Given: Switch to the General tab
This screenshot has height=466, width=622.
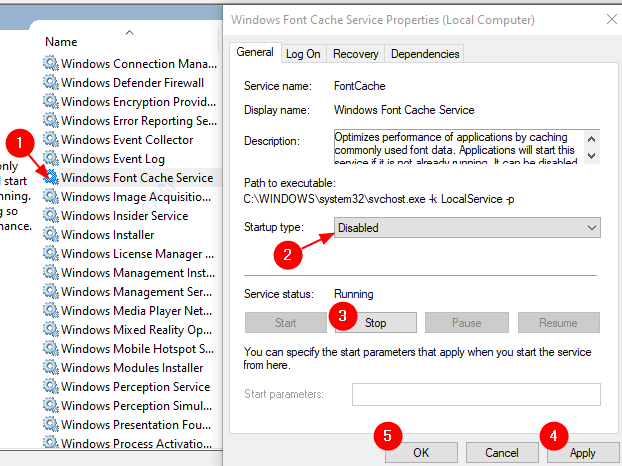Looking at the screenshot, I should pos(255,52).
